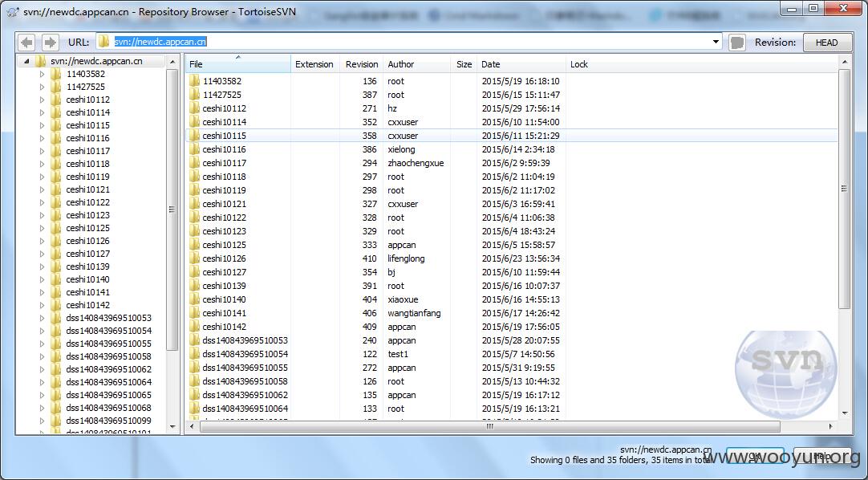This screenshot has width=868, height=480.
Task: Click the folder icon of ceshi10126 in the file list
Action: [194, 258]
